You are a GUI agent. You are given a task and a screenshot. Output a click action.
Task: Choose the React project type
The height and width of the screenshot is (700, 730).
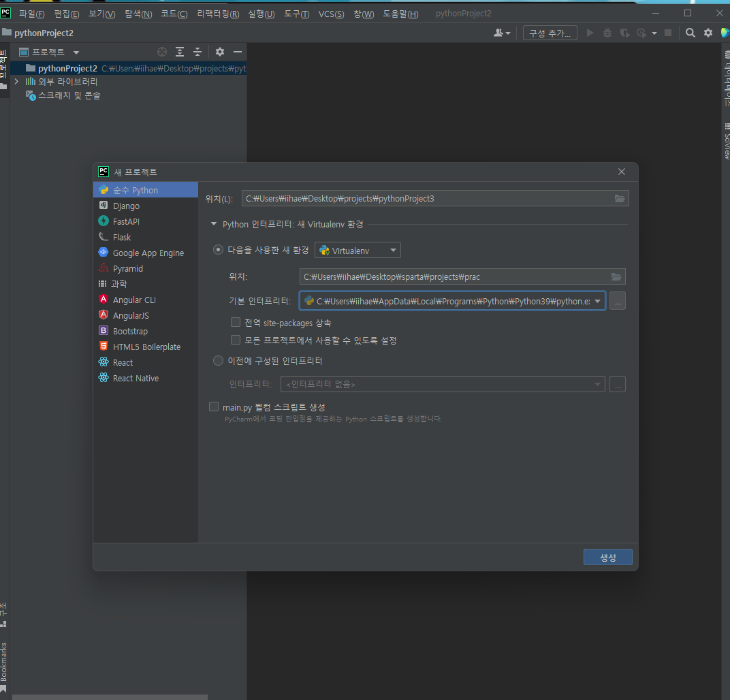point(145,362)
